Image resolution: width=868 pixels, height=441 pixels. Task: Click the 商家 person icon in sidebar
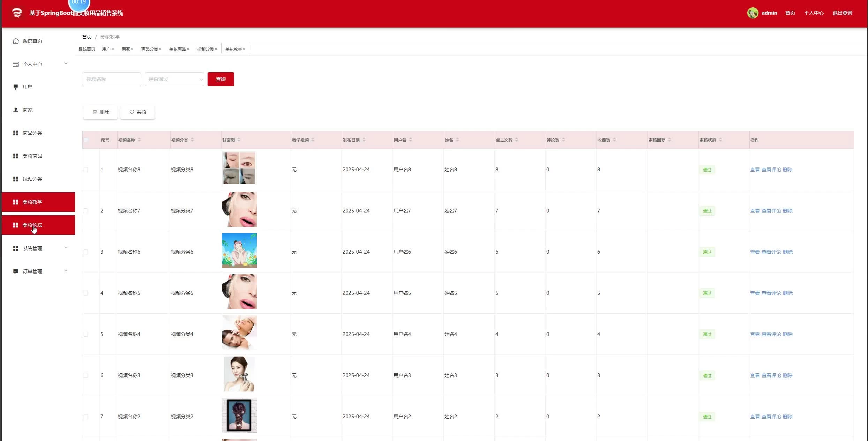tap(15, 110)
